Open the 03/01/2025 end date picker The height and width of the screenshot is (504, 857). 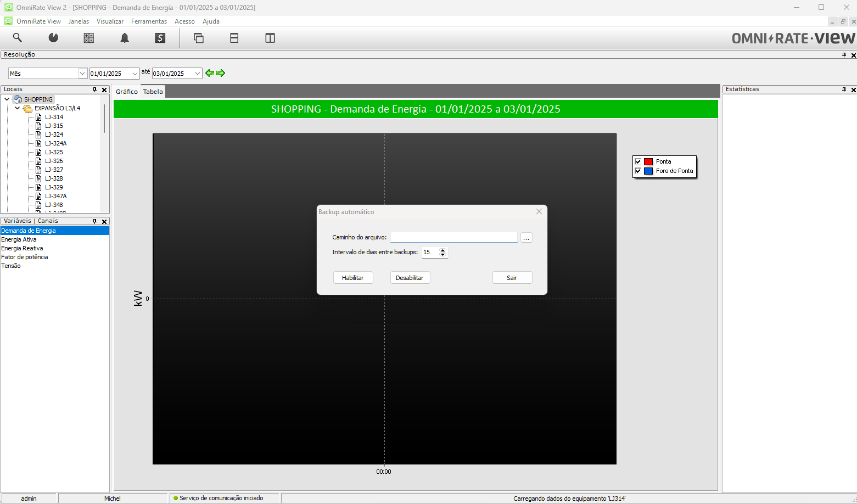coord(198,74)
